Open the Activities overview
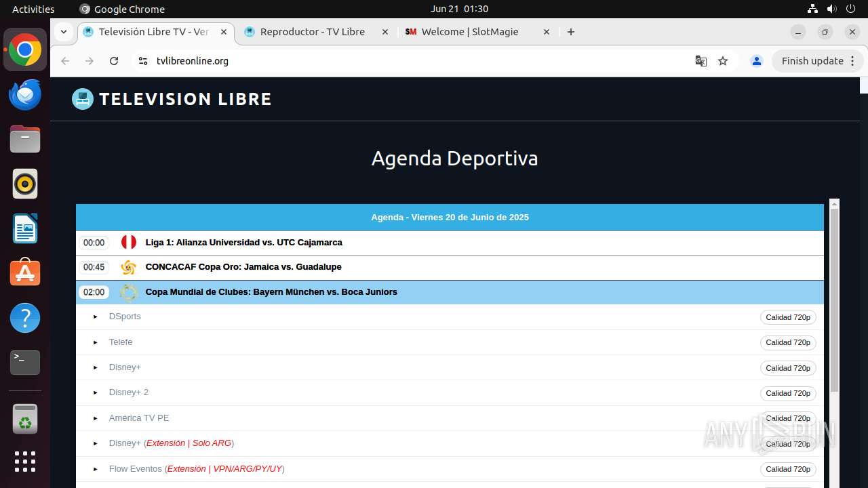The height and width of the screenshot is (488, 868). (x=33, y=9)
